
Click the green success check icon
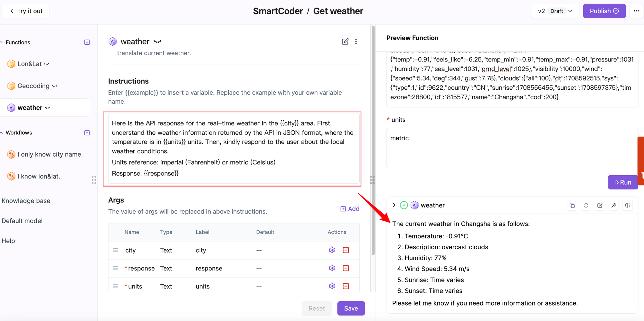404,205
